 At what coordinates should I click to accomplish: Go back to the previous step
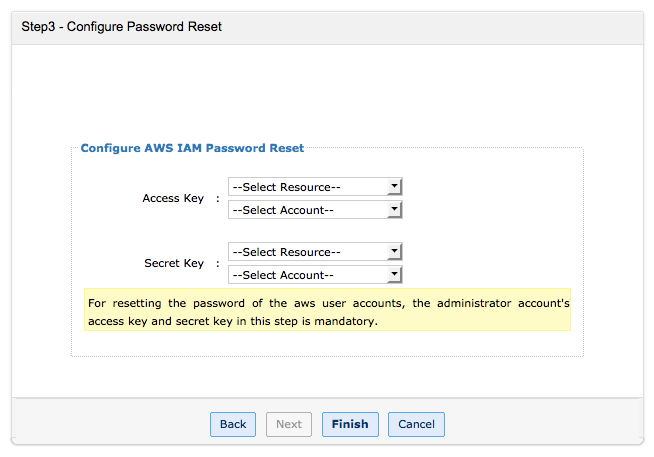[233, 424]
